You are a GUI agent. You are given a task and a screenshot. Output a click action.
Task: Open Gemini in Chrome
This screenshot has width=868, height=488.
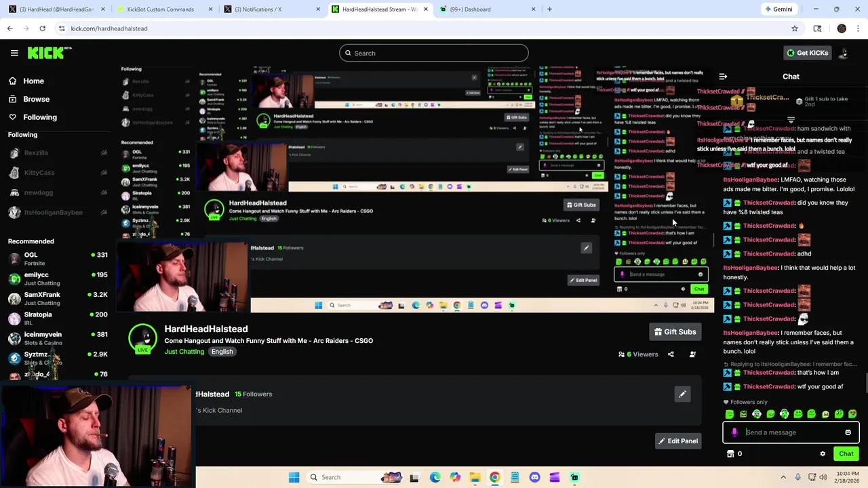pyautogui.click(x=778, y=9)
